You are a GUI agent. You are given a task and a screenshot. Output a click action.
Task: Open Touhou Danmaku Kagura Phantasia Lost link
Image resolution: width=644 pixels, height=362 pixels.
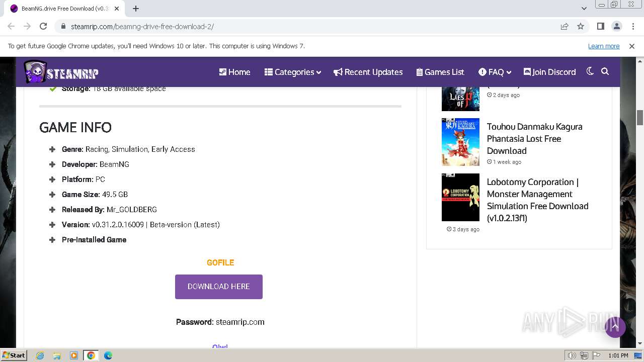(x=535, y=139)
